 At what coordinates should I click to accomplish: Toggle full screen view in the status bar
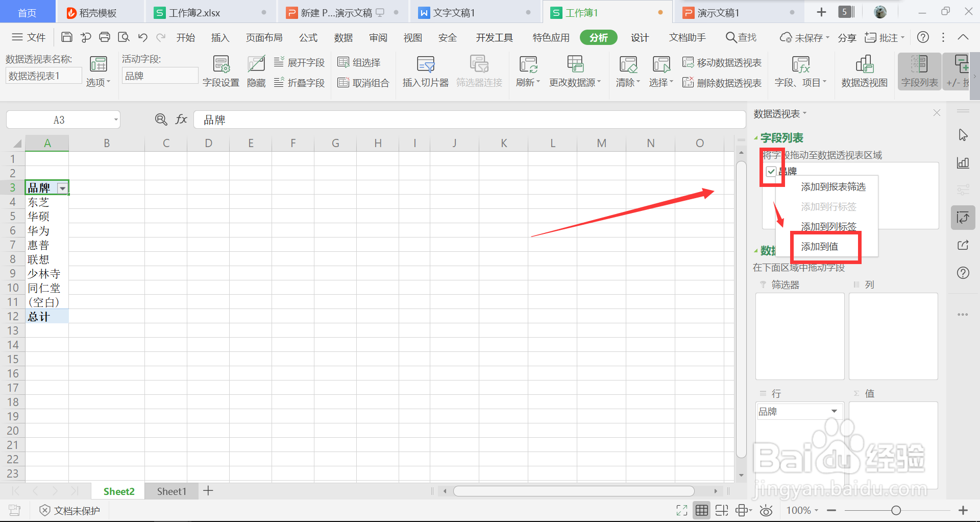[x=681, y=510]
